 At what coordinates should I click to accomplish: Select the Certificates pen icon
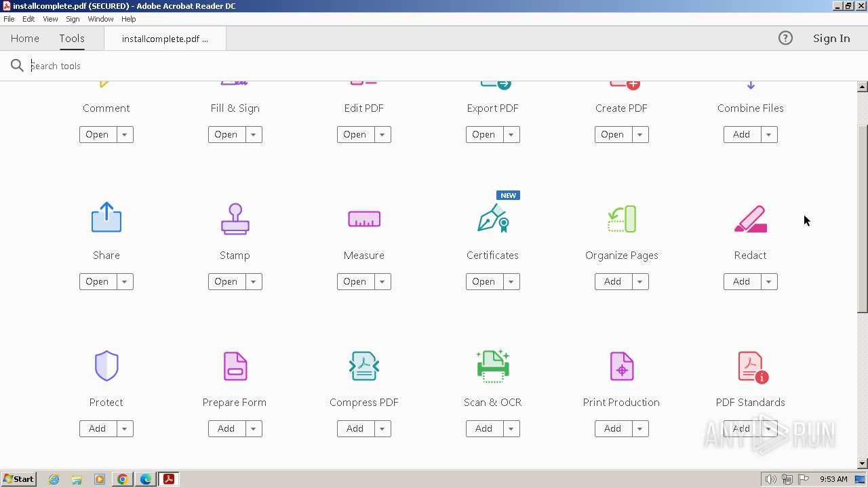493,218
